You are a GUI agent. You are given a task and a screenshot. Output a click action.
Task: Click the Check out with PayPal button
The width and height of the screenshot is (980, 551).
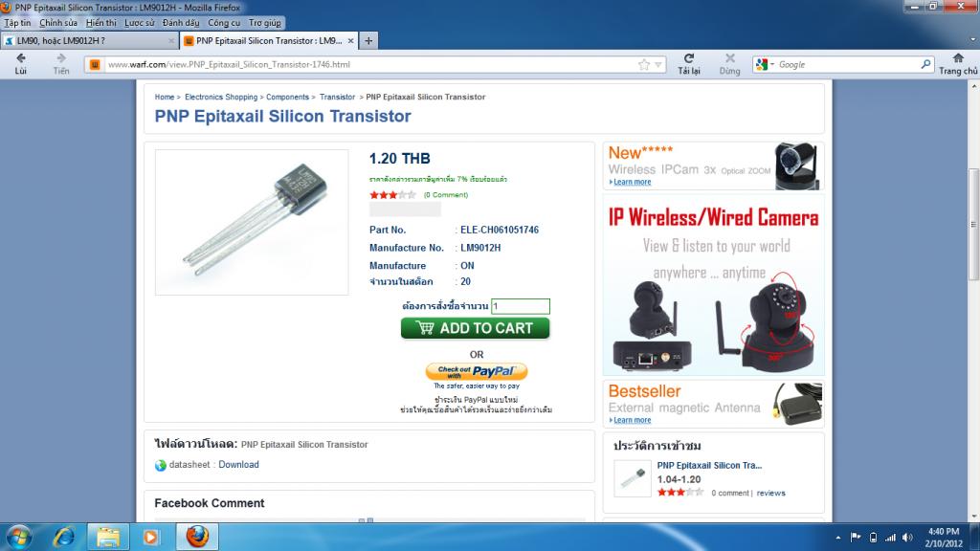pos(477,371)
